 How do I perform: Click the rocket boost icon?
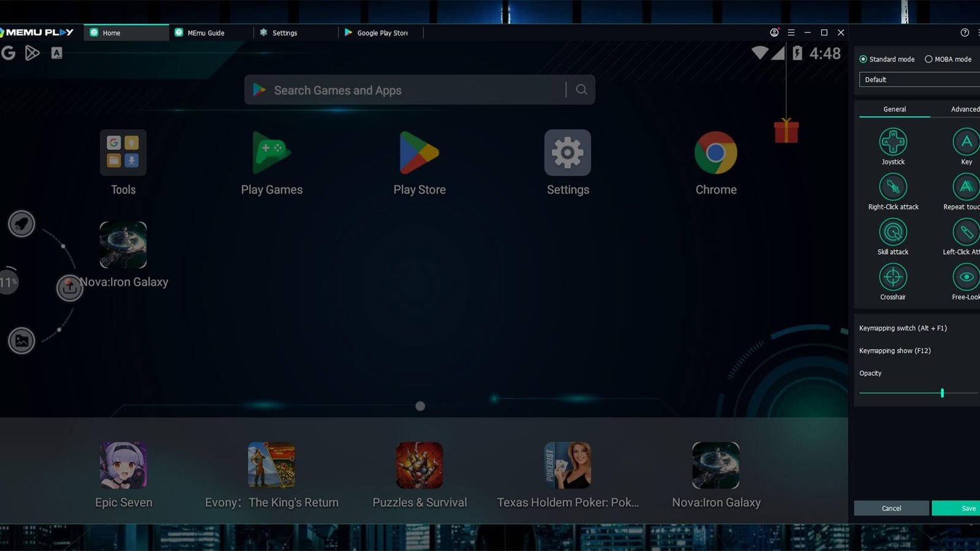tap(21, 224)
